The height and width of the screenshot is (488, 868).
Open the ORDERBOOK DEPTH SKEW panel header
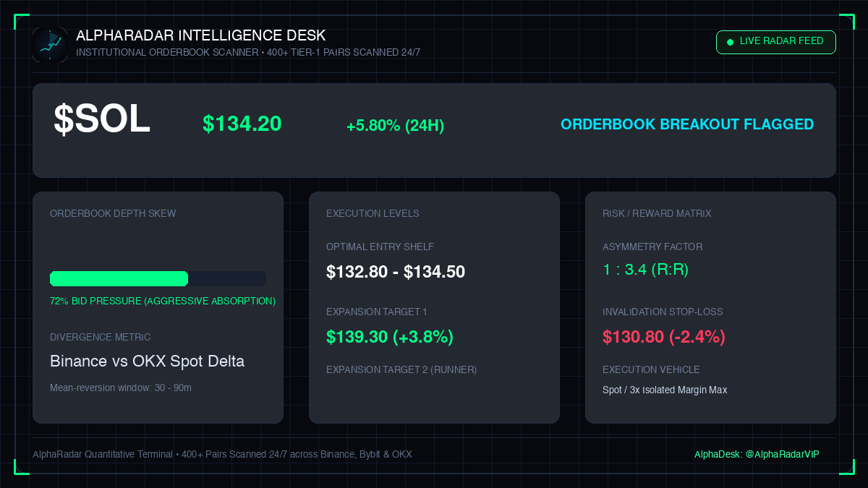113,213
